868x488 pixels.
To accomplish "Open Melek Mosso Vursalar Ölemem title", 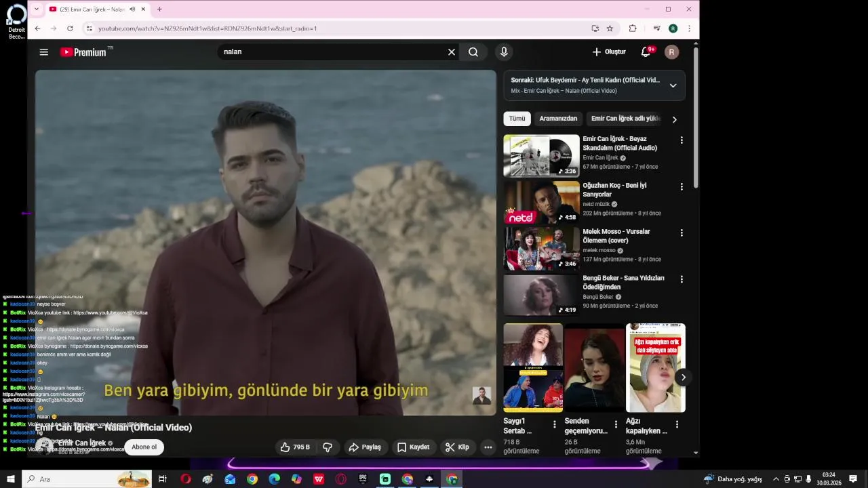I will tap(616, 236).
